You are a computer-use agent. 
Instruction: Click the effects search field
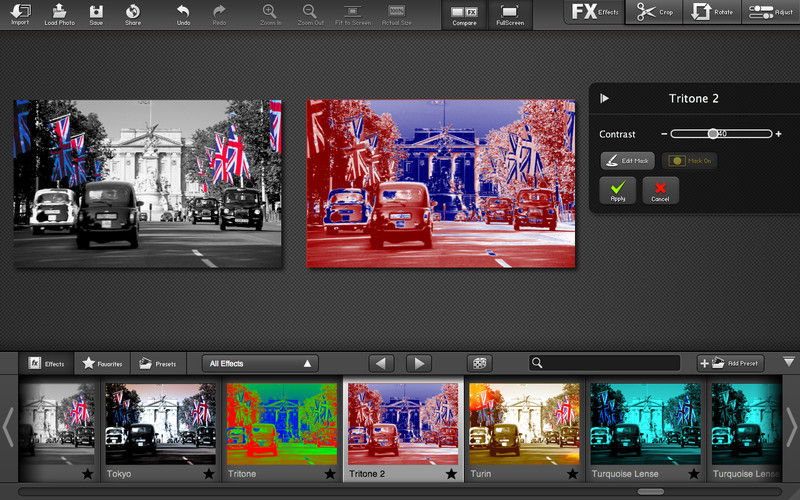(605, 363)
